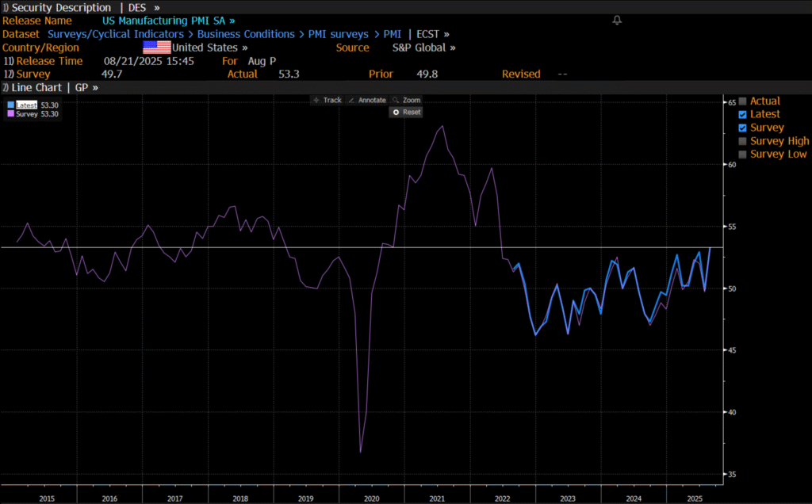Click the 60 y-axis label

point(732,165)
